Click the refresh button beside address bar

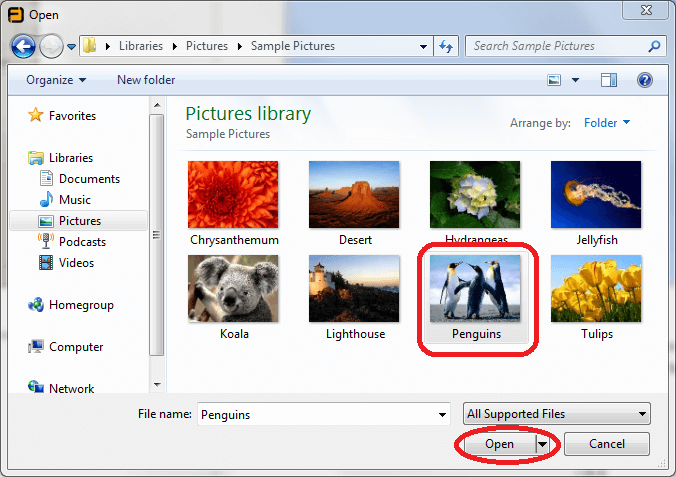coord(446,46)
